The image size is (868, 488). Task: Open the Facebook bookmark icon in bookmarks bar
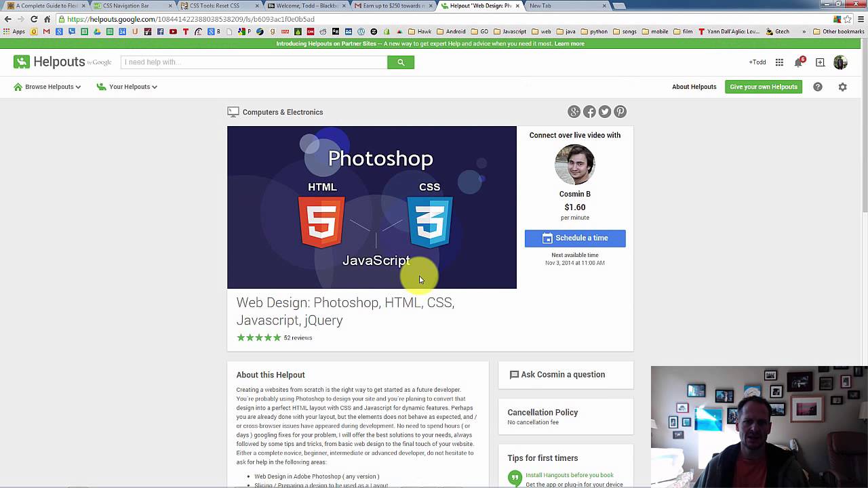(x=160, y=31)
